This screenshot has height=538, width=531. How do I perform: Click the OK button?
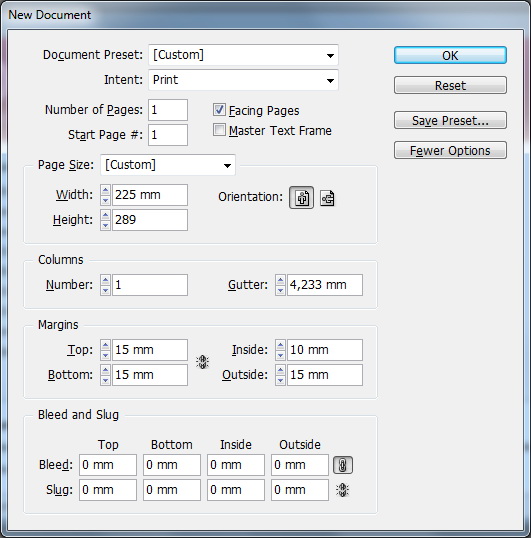click(x=450, y=55)
